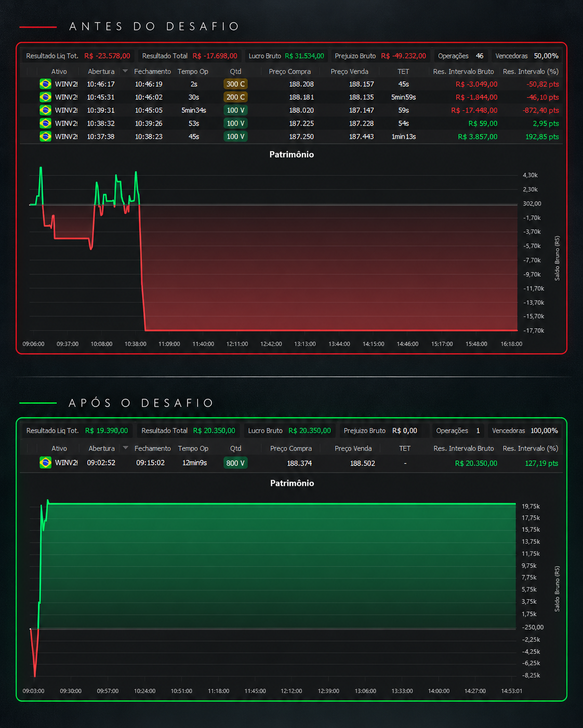Click the 300 C quantity badge
The image size is (583, 728).
(235, 84)
